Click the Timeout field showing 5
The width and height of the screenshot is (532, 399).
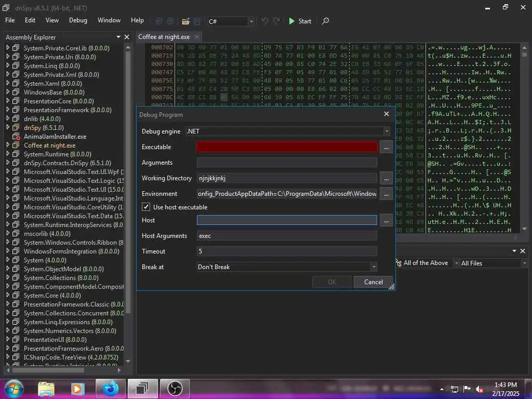(x=287, y=251)
